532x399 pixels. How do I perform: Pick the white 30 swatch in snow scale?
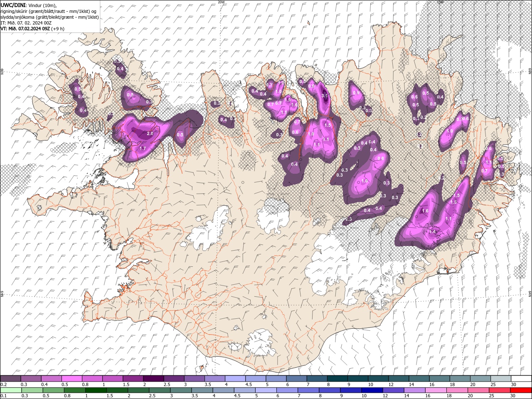tap(521, 379)
